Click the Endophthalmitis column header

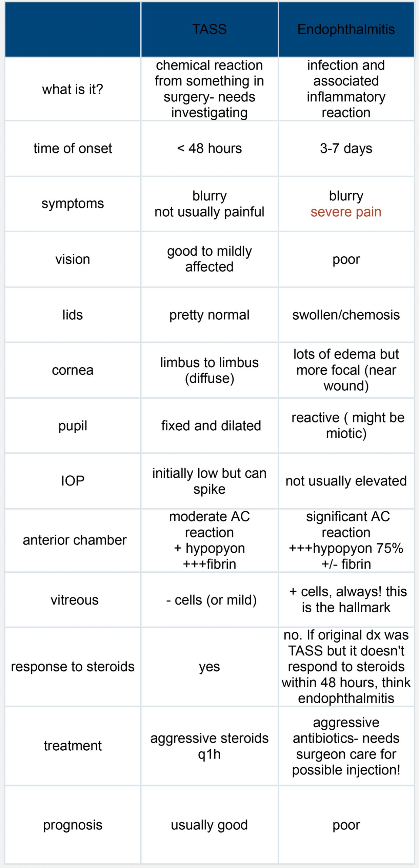click(346, 29)
